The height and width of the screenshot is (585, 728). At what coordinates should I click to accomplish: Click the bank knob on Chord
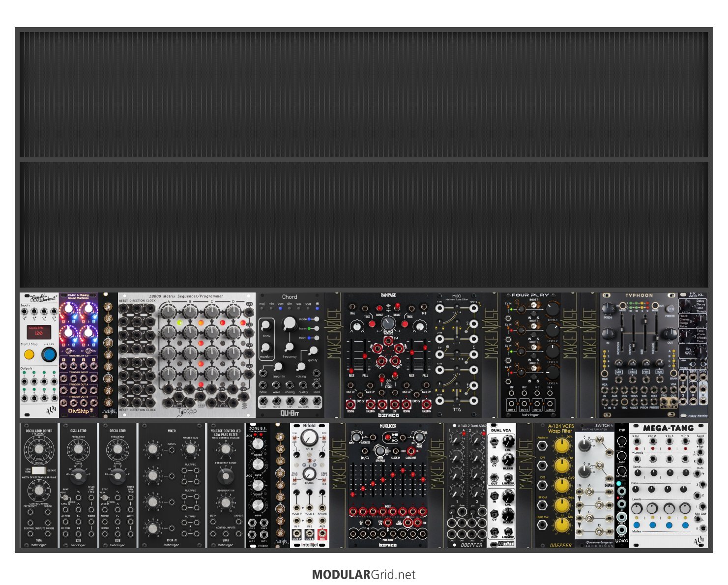pos(266,325)
